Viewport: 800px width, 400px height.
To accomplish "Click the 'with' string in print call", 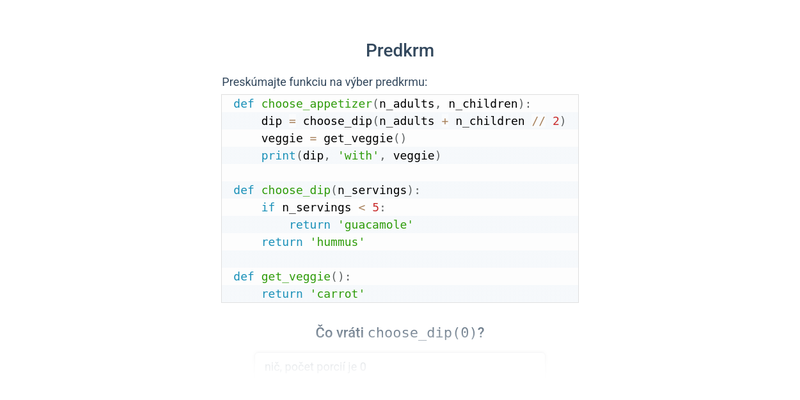I will (358, 156).
